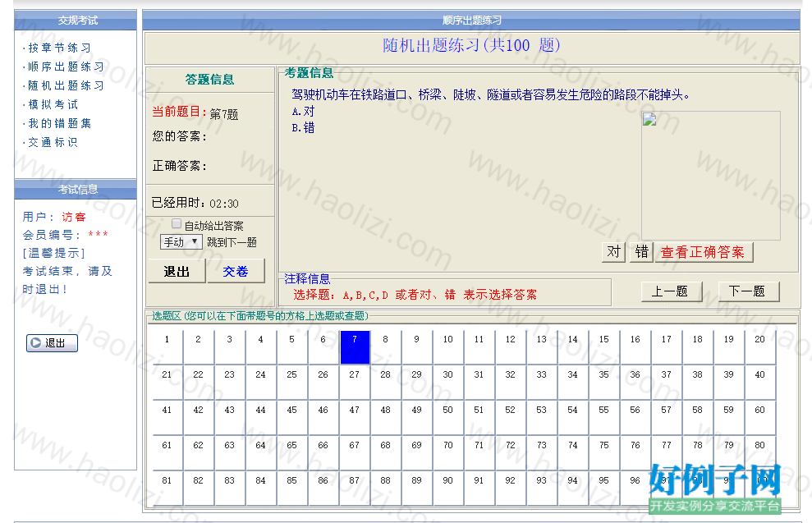The height and width of the screenshot is (523, 812).
Task: Select option A.对 text
Action: click(x=303, y=112)
